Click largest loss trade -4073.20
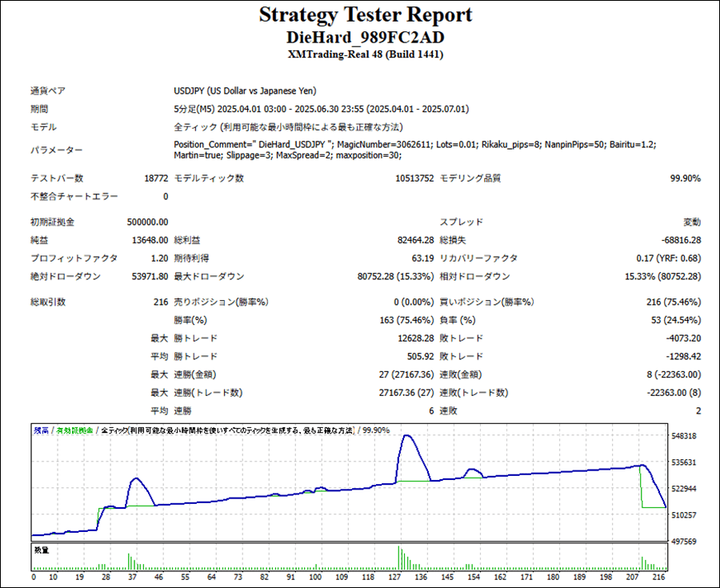Image resolution: width=720 pixels, height=588 pixels. [x=683, y=338]
